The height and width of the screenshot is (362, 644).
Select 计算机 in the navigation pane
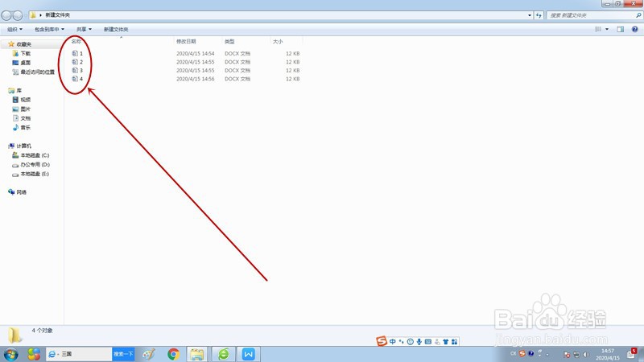pos(19,146)
